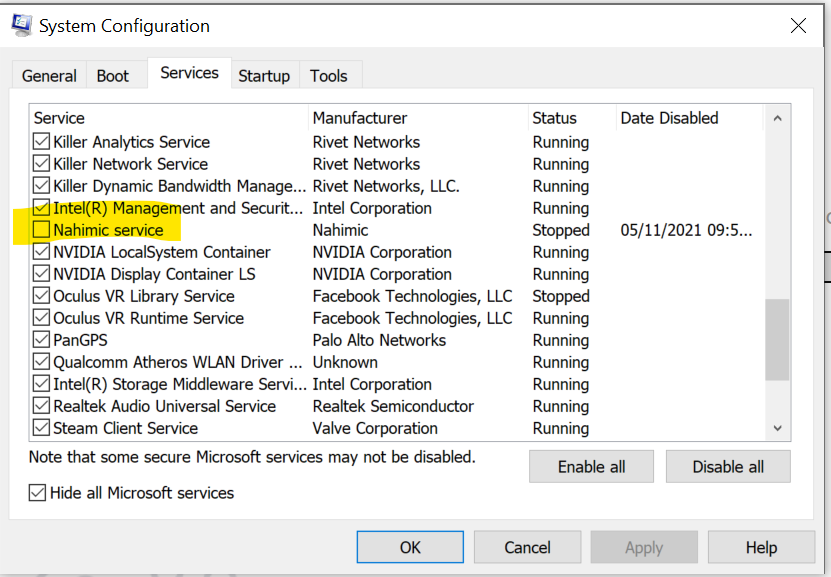The height and width of the screenshot is (577, 831).
Task: Select NVIDIA LocalSystem Container row name
Action: pyautogui.click(x=162, y=252)
